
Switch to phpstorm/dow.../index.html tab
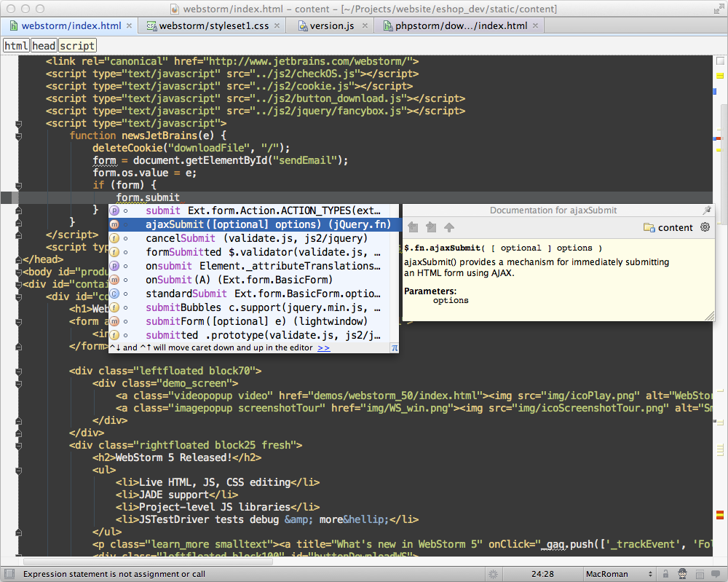pos(461,26)
